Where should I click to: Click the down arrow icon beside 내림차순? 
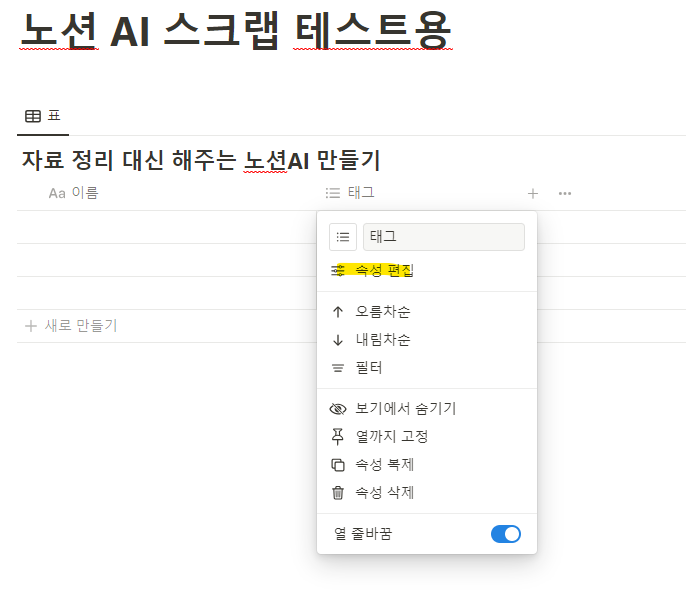coord(338,340)
